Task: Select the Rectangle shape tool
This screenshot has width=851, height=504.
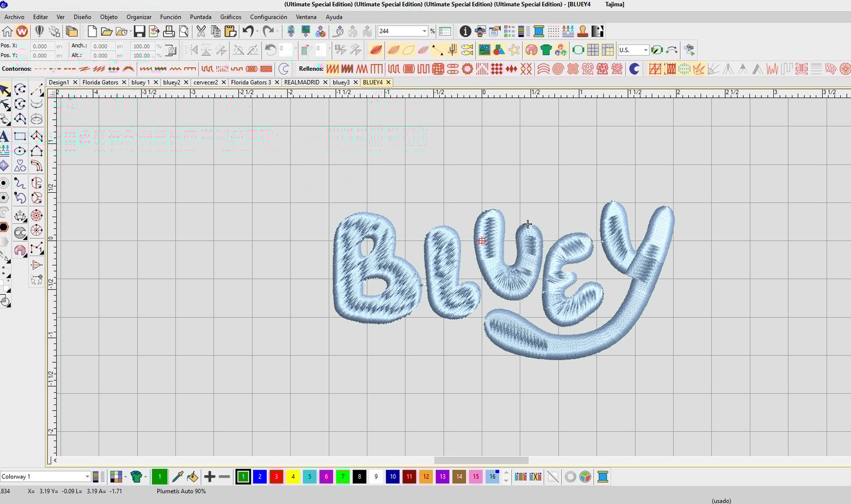Action: tap(20, 136)
